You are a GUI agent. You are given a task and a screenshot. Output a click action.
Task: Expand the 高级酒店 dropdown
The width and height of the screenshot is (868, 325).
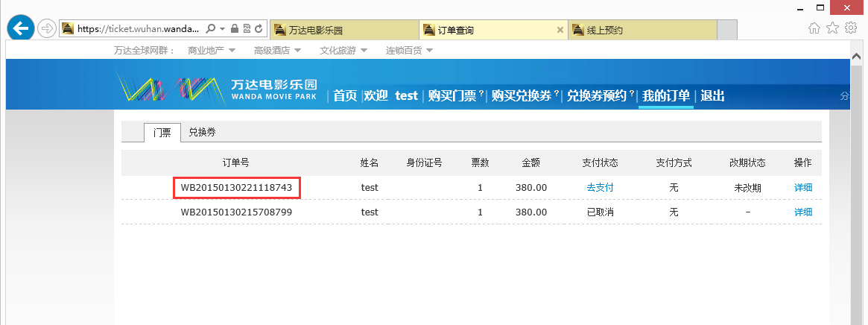(x=277, y=51)
